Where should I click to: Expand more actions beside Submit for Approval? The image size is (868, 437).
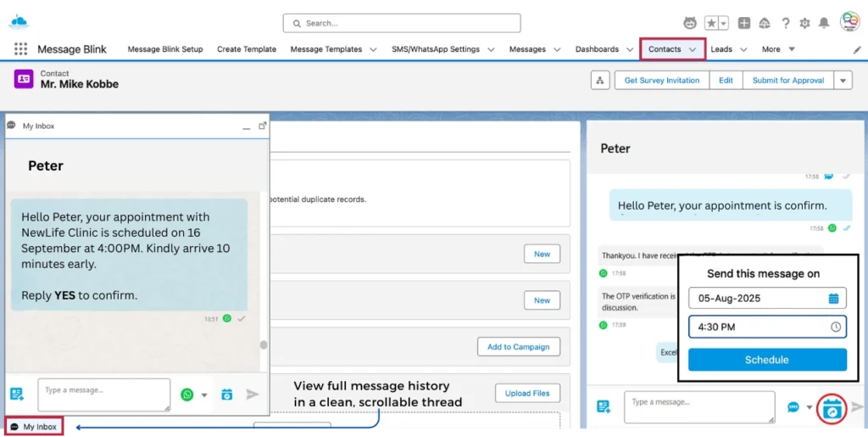[843, 81]
